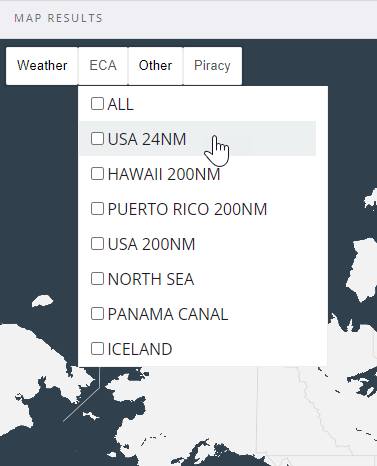Enable the NORTH SEA checkbox
The width and height of the screenshot is (377, 466).
coord(97,279)
